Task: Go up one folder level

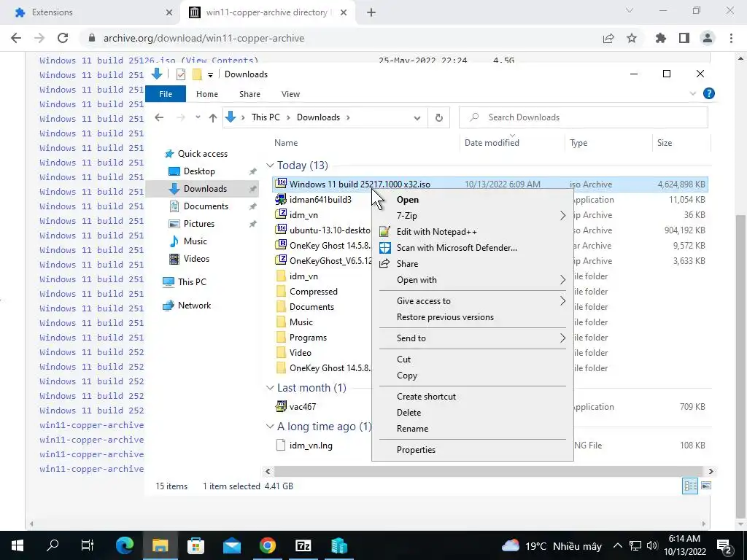Action: click(212, 117)
